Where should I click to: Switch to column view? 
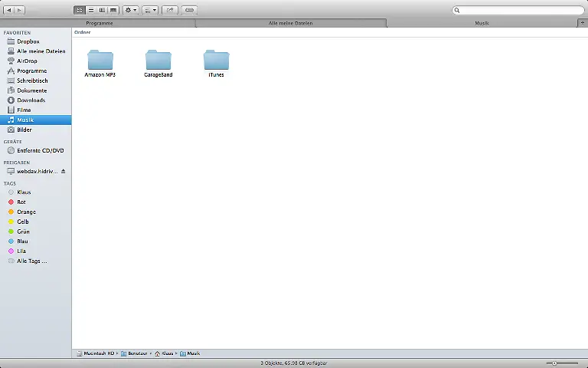tap(102, 10)
